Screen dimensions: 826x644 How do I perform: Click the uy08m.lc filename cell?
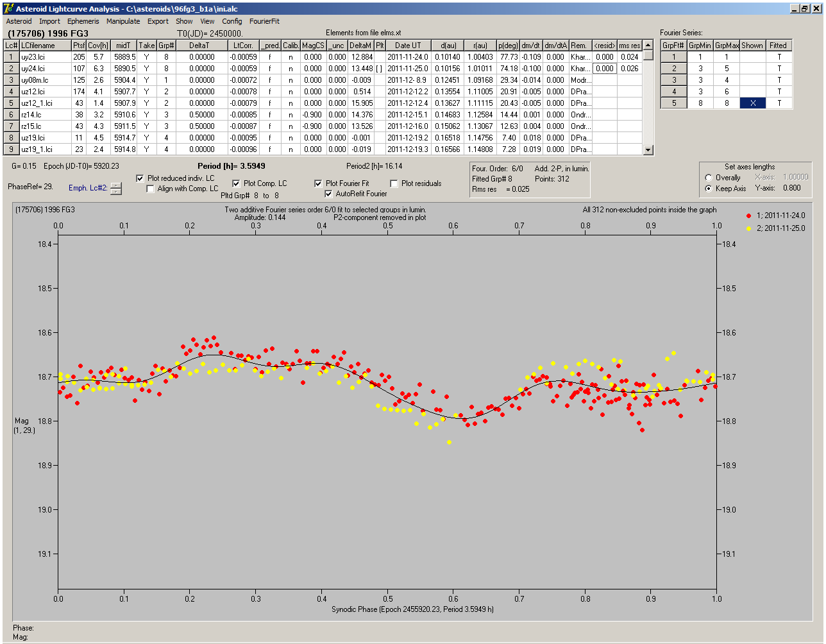tap(46, 80)
